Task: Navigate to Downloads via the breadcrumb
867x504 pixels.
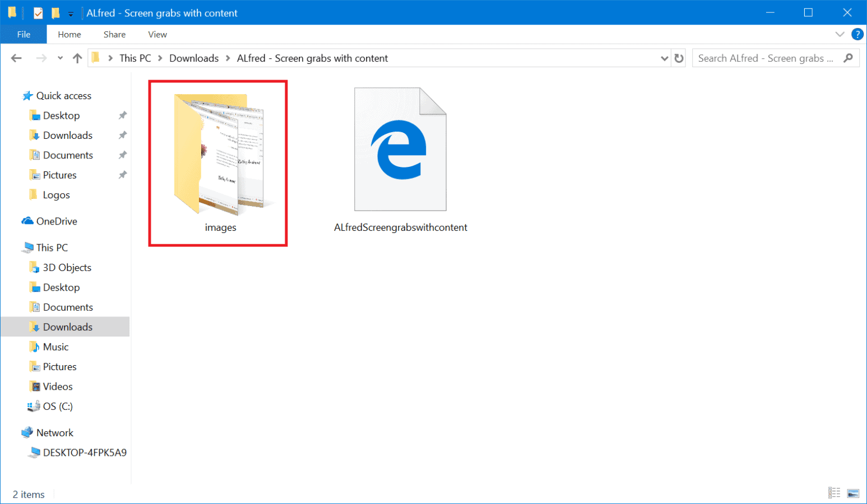Action: click(194, 58)
